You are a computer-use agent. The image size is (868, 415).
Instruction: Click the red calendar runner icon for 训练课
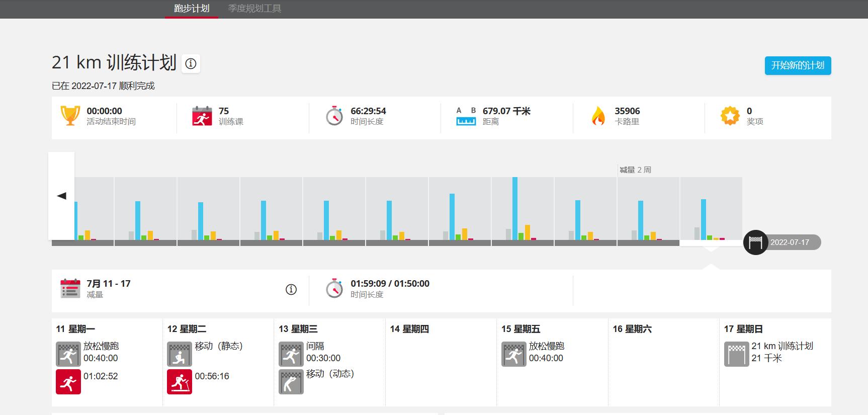202,116
